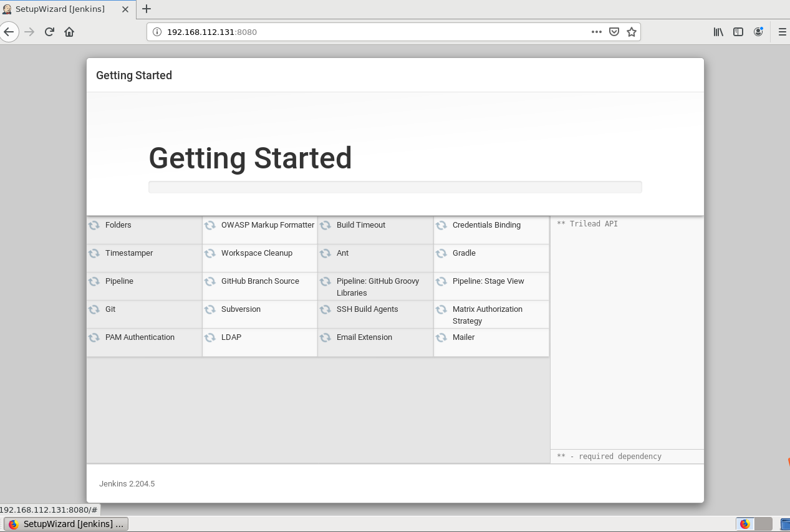Select the Matrix Authorization Strategy label
Viewport: 790px width, 532px height.
point(488,315)
